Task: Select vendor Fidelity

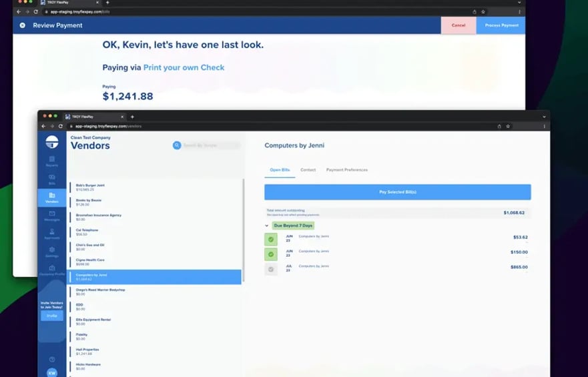Action: 154,336
